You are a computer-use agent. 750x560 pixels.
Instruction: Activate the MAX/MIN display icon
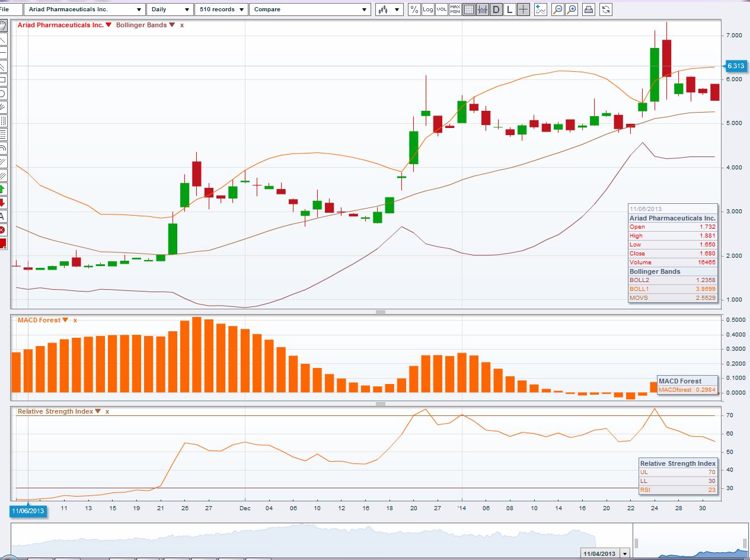(455, 9)
